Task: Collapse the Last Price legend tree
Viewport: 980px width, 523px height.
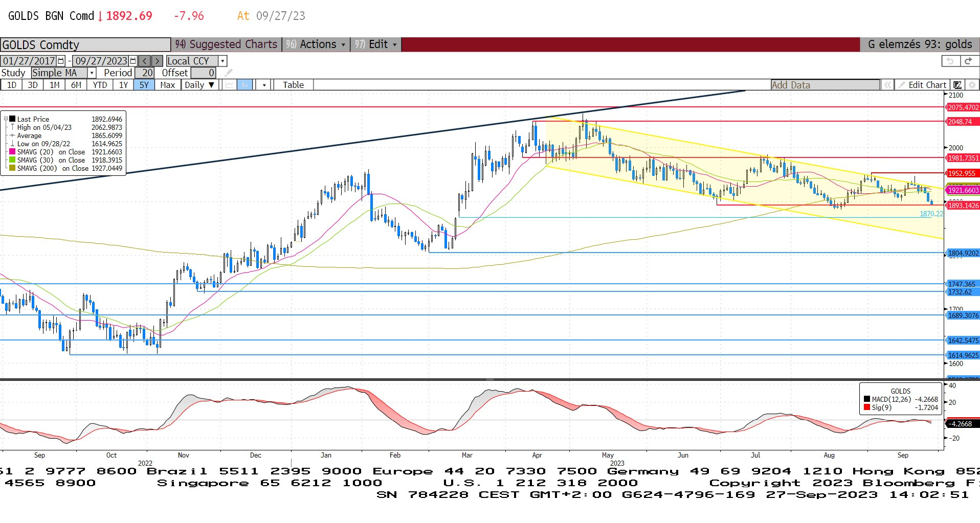Action: [x=6, y=119]
